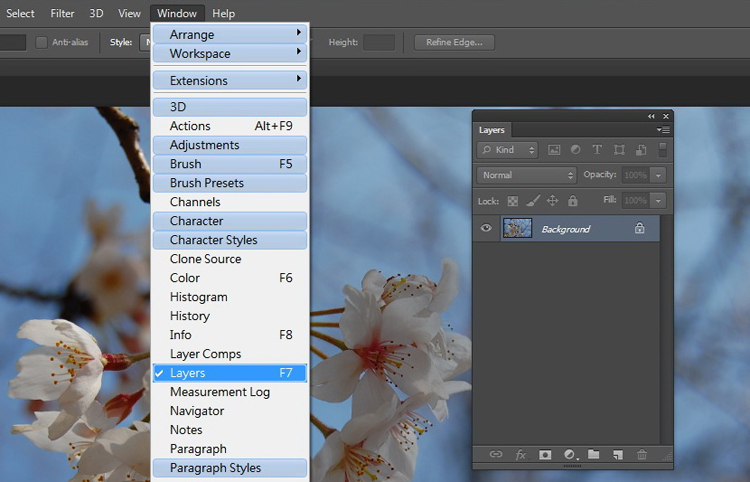750x482 pixels.
Task: Choose Paragraph from Window menu
Action: [x=230, y=449]
